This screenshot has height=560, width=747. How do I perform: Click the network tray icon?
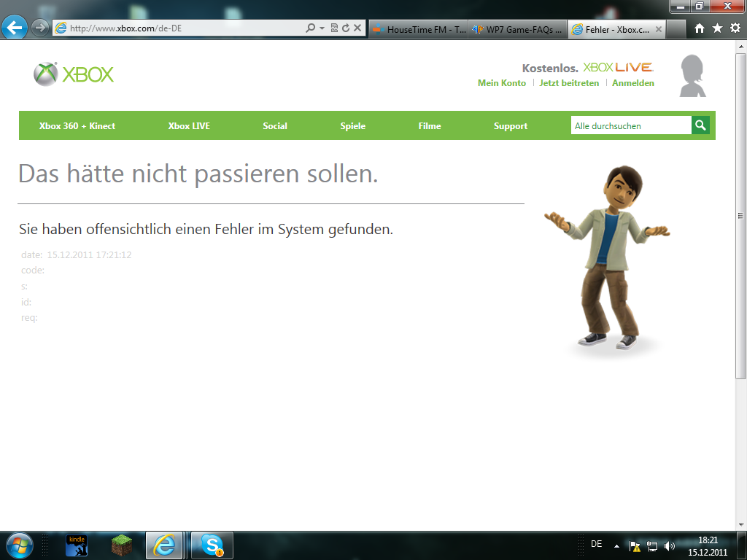(x=651, y=546)
